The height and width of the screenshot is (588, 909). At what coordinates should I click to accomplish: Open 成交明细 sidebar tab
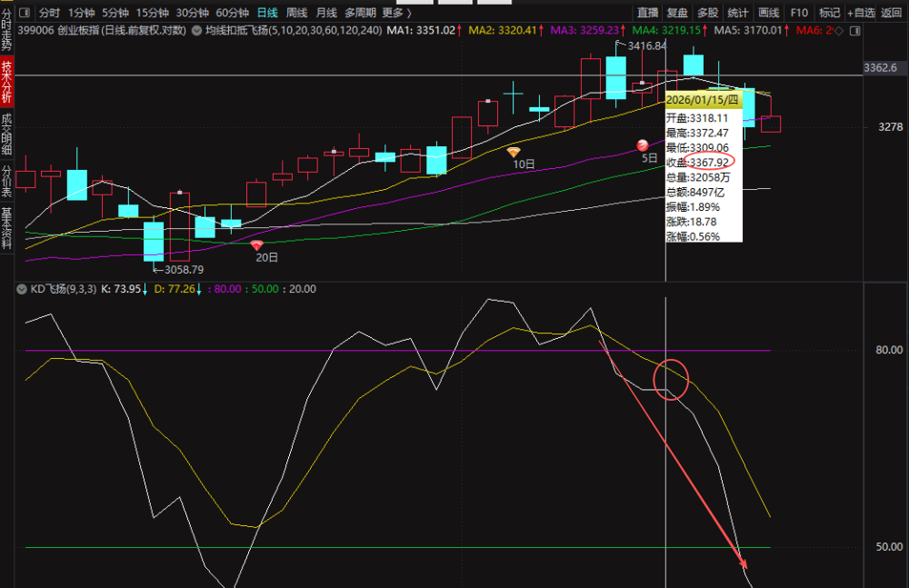(x=6, y=135)
